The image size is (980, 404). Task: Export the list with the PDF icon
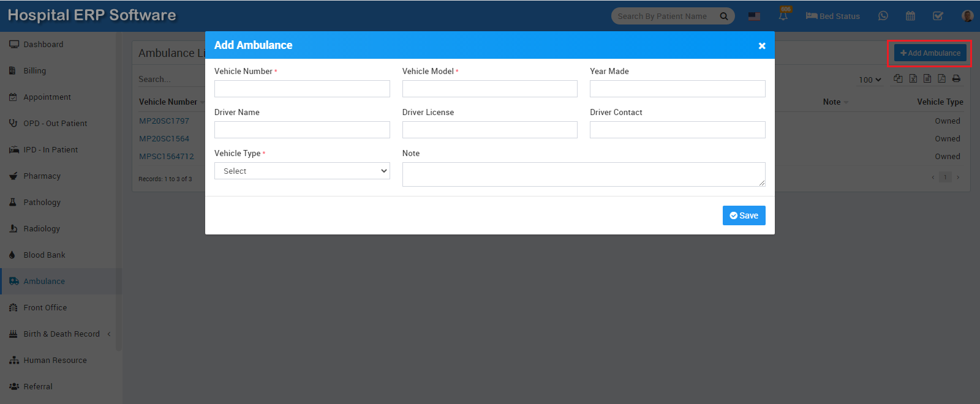[x=941, y=78]
